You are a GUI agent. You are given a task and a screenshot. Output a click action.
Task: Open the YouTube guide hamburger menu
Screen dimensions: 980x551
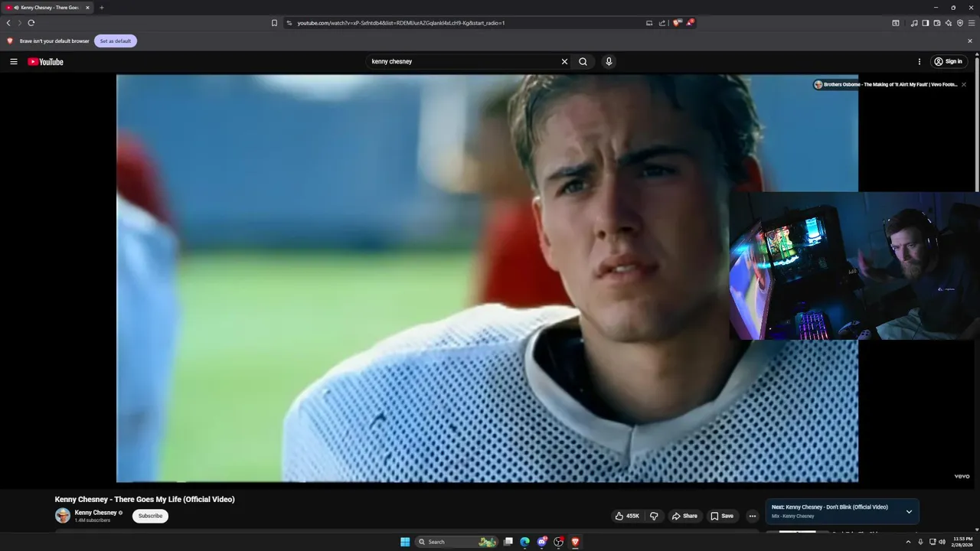pos(13,61)
